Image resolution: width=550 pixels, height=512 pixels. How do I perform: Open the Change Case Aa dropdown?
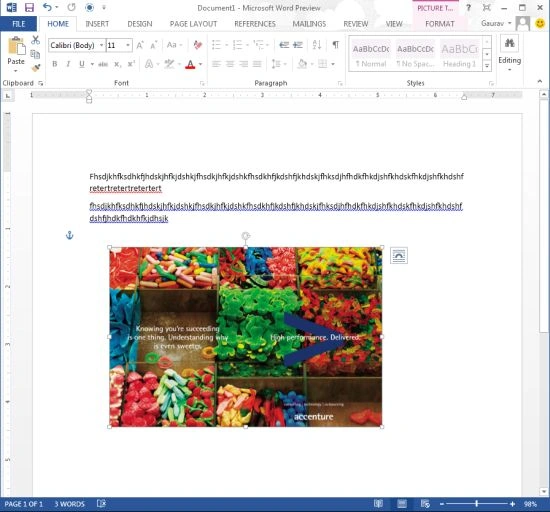click(174, 45)
